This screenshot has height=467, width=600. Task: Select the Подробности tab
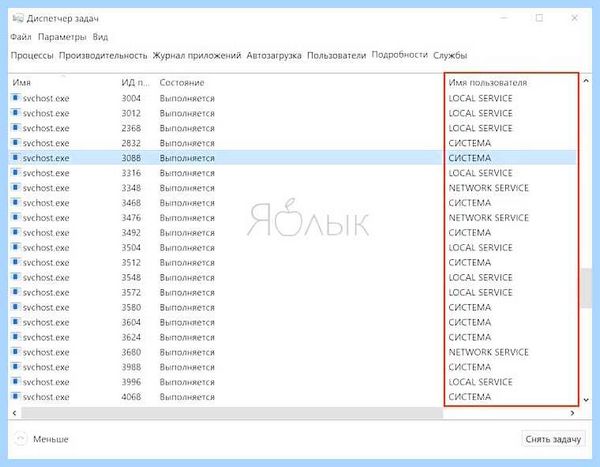pyautogui.click(x=399, y=55)
